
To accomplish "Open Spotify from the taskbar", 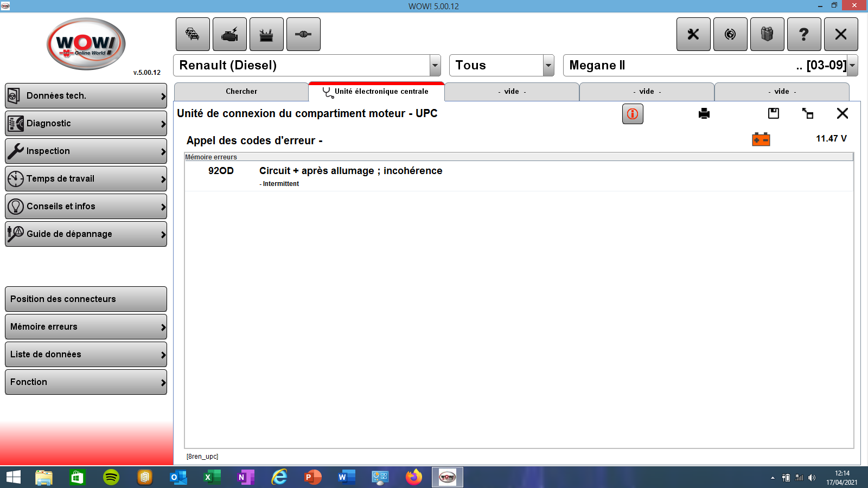I will [111, 477].
